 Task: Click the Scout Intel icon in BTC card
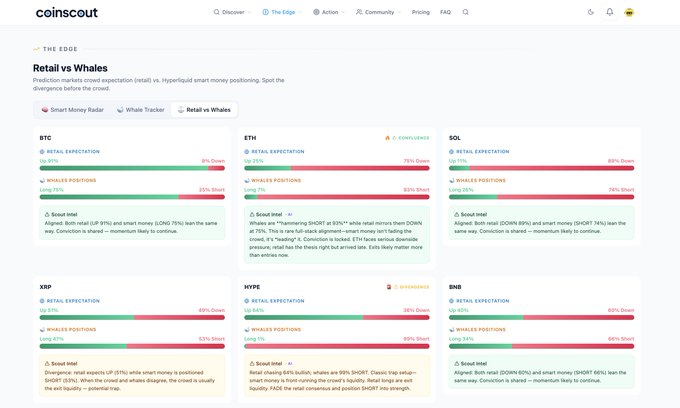[47, 214]
